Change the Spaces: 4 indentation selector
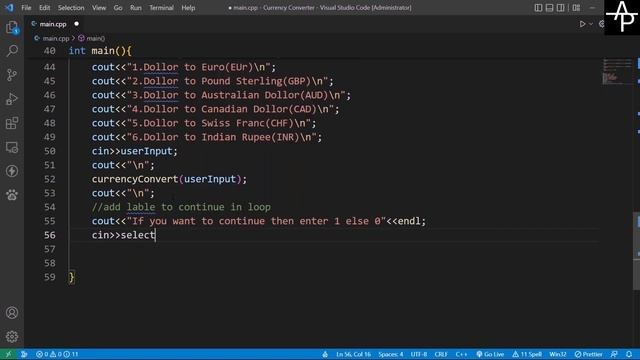Viewport: 640px width, 360px height. [x=391, y=354]
